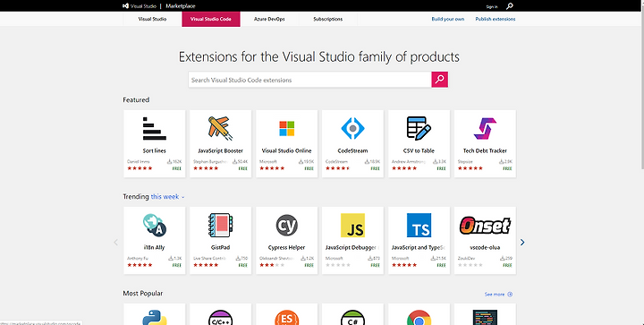Screen dimensions: 644x325
Task: Click the Sort lines title text
Action: click(x=155, y=150)
